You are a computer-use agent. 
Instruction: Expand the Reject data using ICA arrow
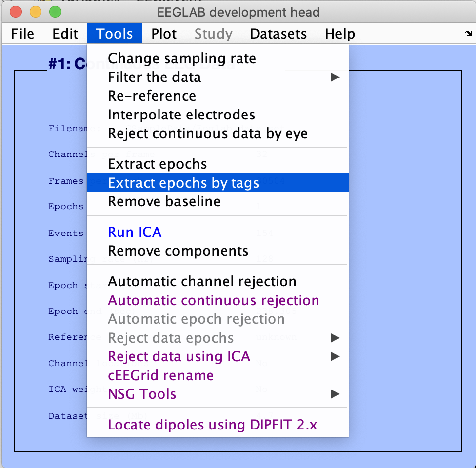pos(335,356)
